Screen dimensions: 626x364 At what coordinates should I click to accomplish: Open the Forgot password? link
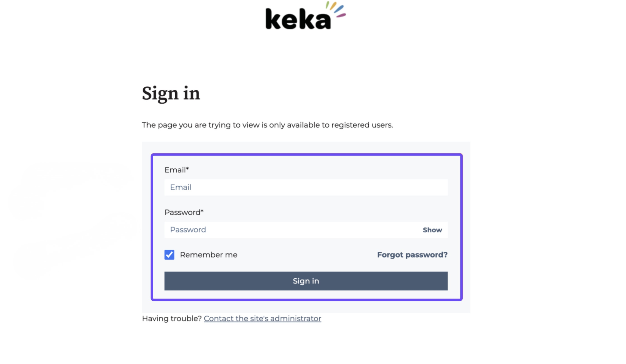412,255
